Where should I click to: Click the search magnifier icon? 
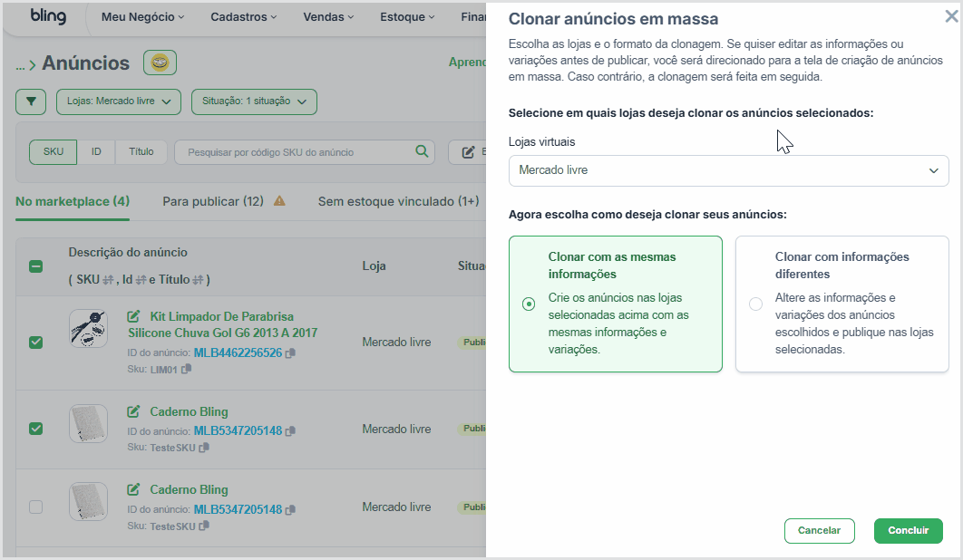[422, 151]
